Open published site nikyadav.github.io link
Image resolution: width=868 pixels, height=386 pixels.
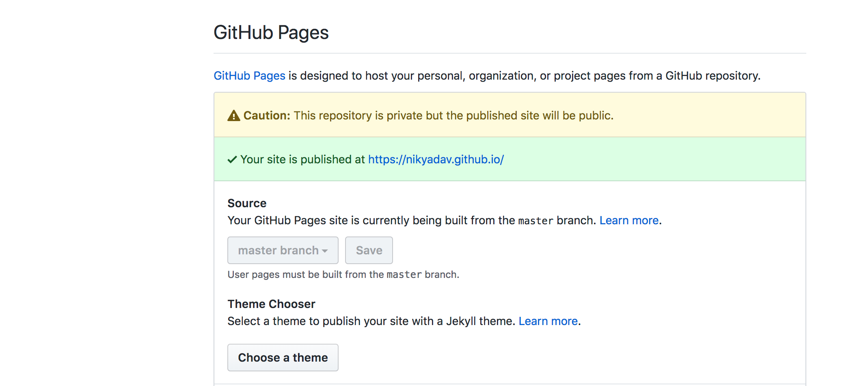point(436,159)
